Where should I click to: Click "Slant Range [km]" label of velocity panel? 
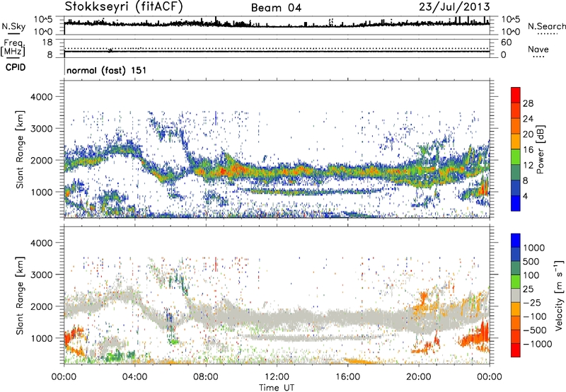point(20,295)
